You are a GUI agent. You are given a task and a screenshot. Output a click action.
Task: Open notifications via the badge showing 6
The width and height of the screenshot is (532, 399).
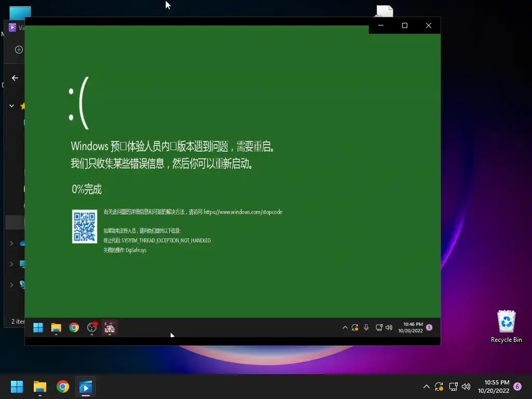pyautogui.click(x=517, y=387)
